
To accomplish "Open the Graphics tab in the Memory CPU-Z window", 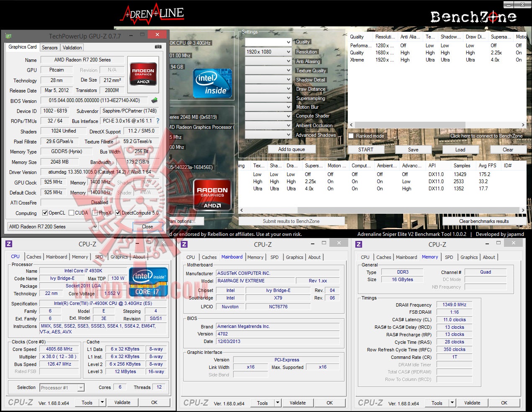I will [x=469, y=257].
